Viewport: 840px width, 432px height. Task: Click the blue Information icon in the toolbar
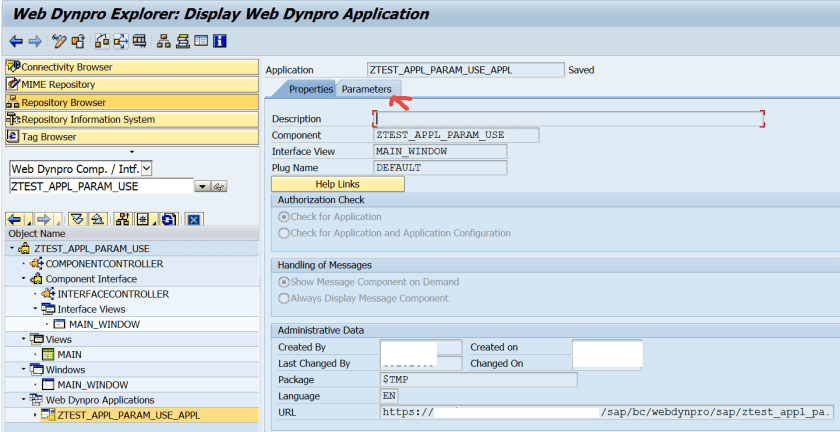219,41
